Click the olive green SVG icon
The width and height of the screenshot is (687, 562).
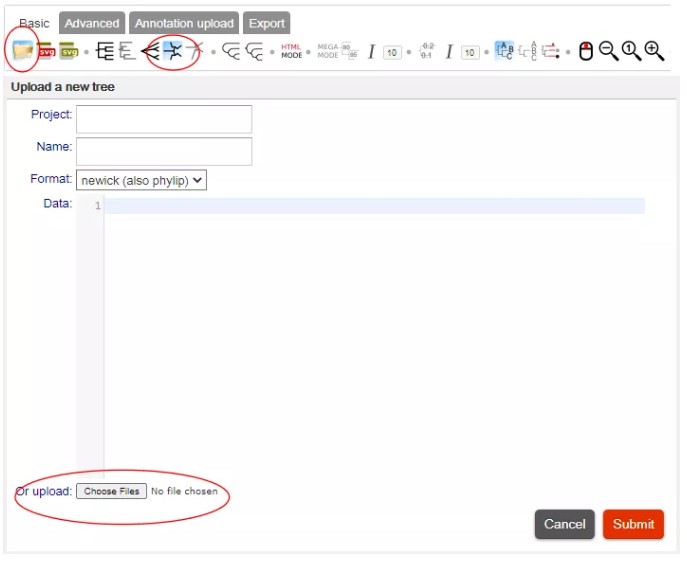(x=69, y=51)
